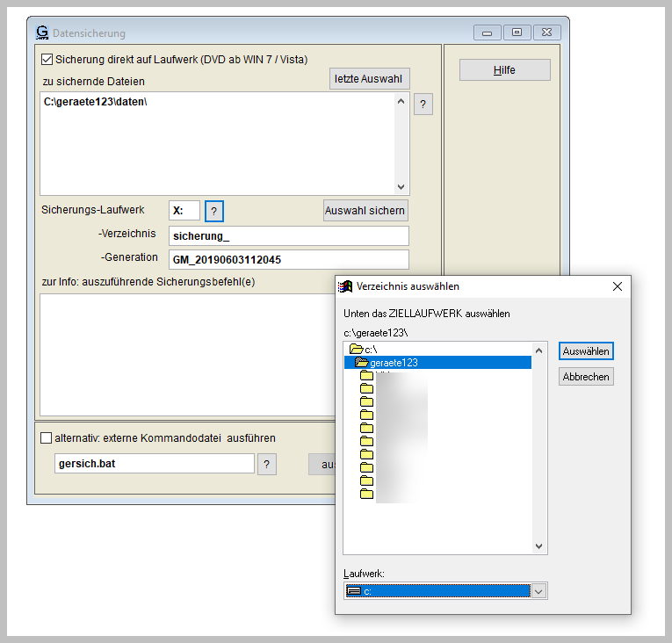Toggle Sicherung direkt auf Laufwerk checkbox

[47, 61]
